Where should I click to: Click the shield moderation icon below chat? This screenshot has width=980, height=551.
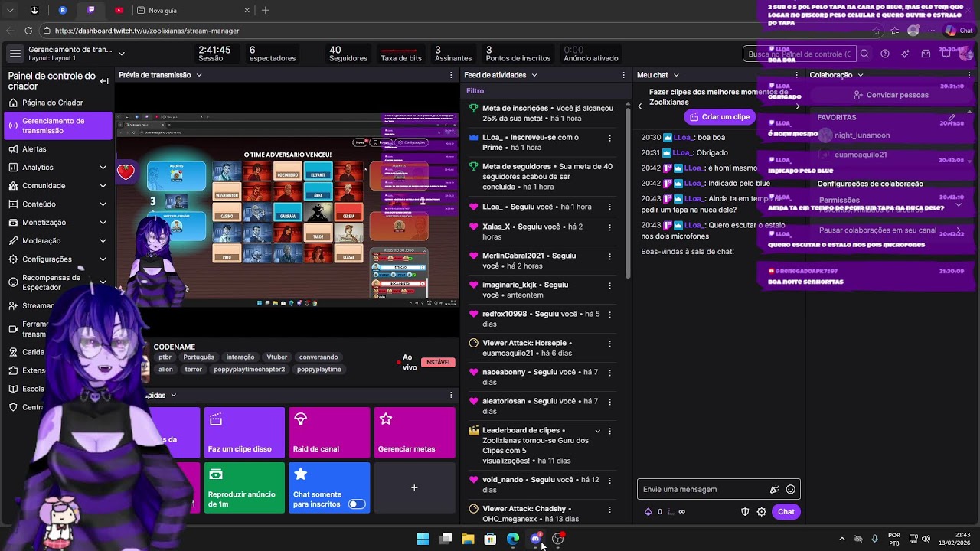point(745,512)
